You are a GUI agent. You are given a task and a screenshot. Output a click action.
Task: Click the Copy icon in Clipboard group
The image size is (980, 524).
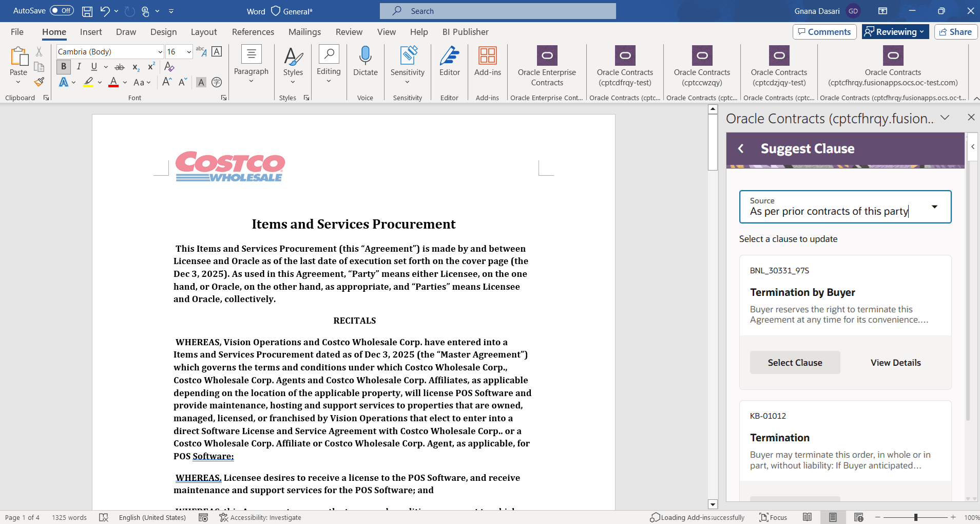click(x=39, y=67)
